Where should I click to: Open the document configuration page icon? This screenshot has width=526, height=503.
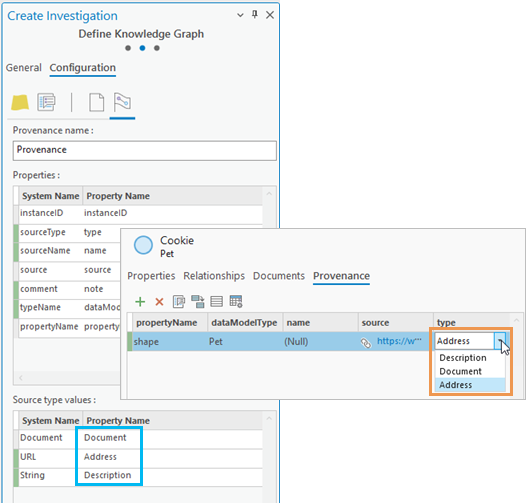coord(97,102)
